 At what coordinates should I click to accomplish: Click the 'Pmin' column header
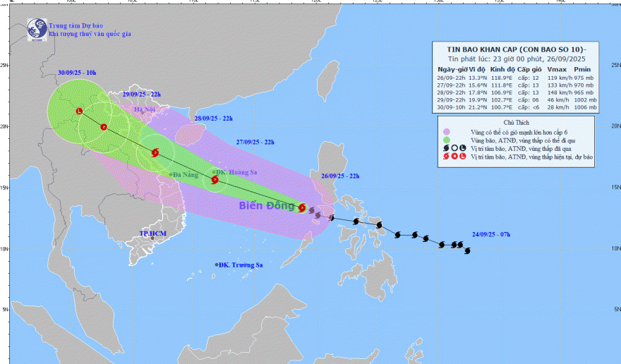pos(582,69)
